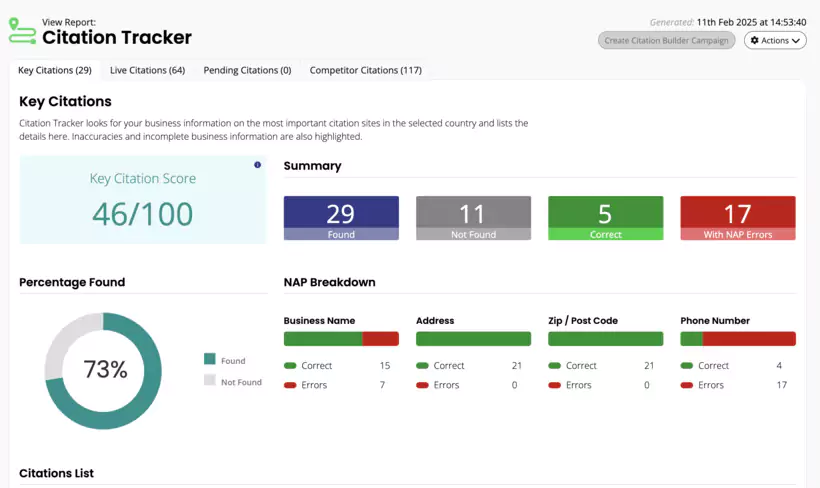The height and width of the screenshot is (488, 820).
Task: Click Phone Number Errors red marker
Action: pos(687,385)
